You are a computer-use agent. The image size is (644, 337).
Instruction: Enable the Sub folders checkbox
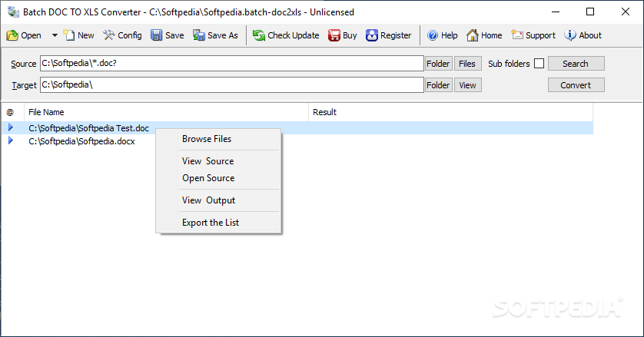[539, 64]
